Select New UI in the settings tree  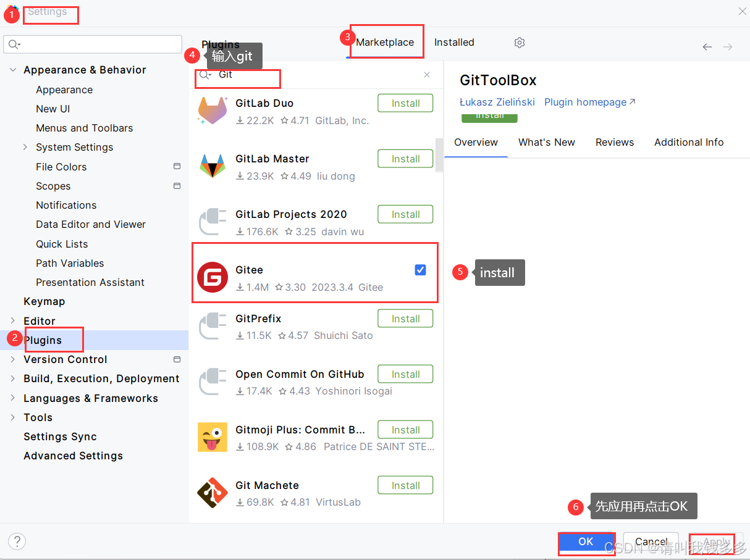(53, 109)
